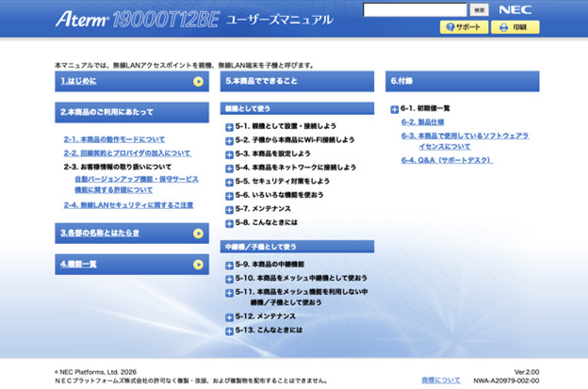Click the 6-1. 初期値一覧 label text
The width and height of the screenshot is (588, 389).
tap(425, 108)
